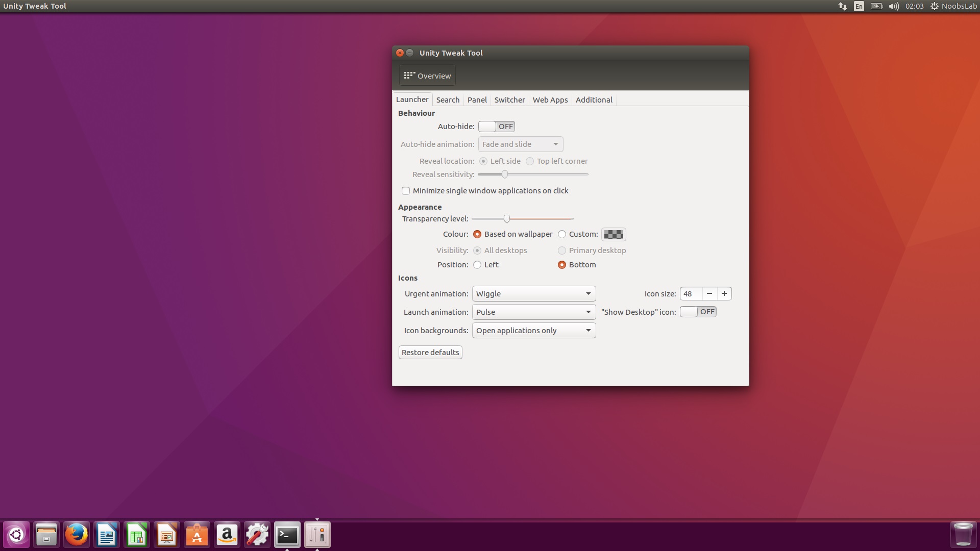Click Unity Tweak Tool launcher icon
This screenshot has height=551, width=980.
[317, 535]
